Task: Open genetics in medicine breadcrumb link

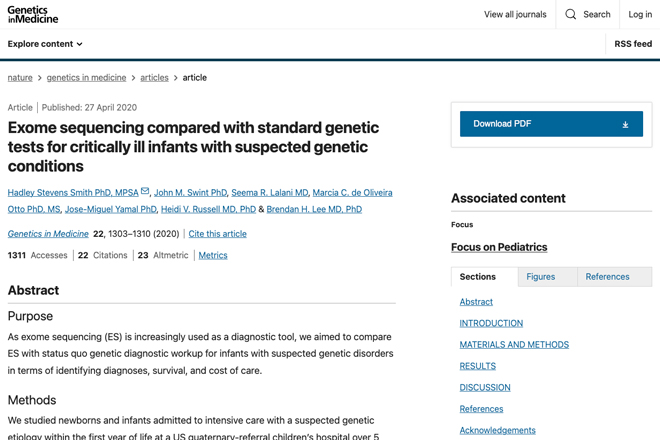Action: [x=86, y=77]
